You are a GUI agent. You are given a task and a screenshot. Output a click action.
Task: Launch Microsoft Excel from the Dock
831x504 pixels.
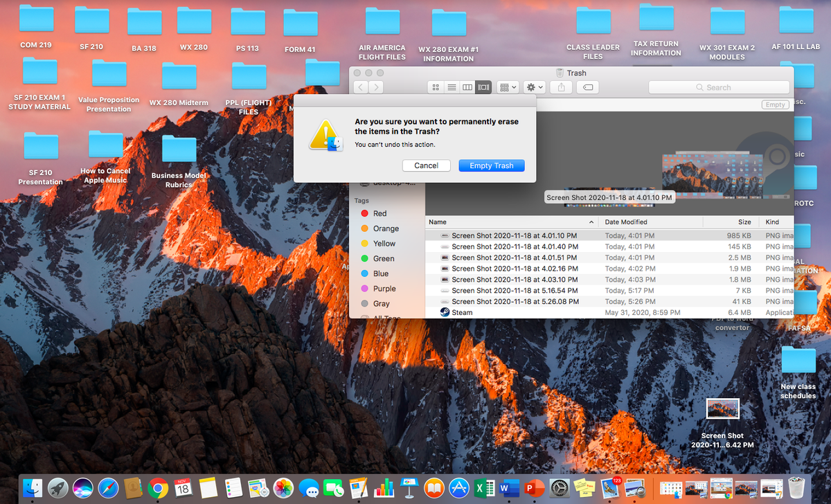click(x=484, y=488)
